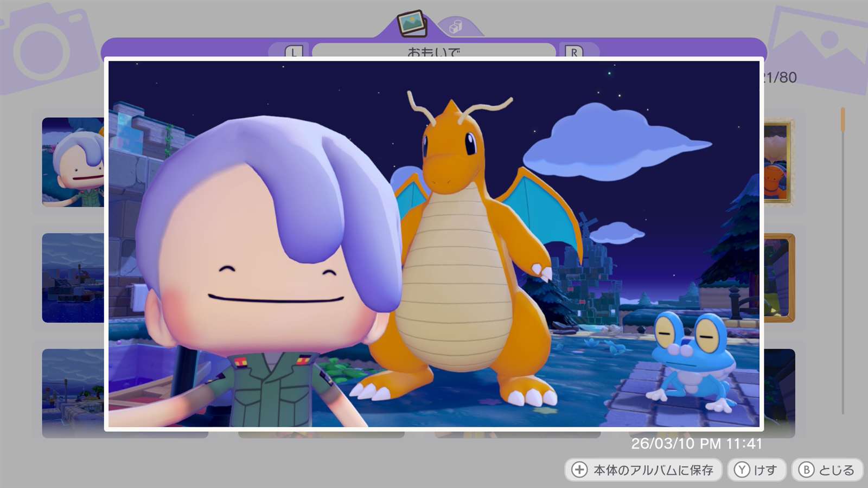
Task: Open the bottom-left thumbnail
Action: point(73,389)
